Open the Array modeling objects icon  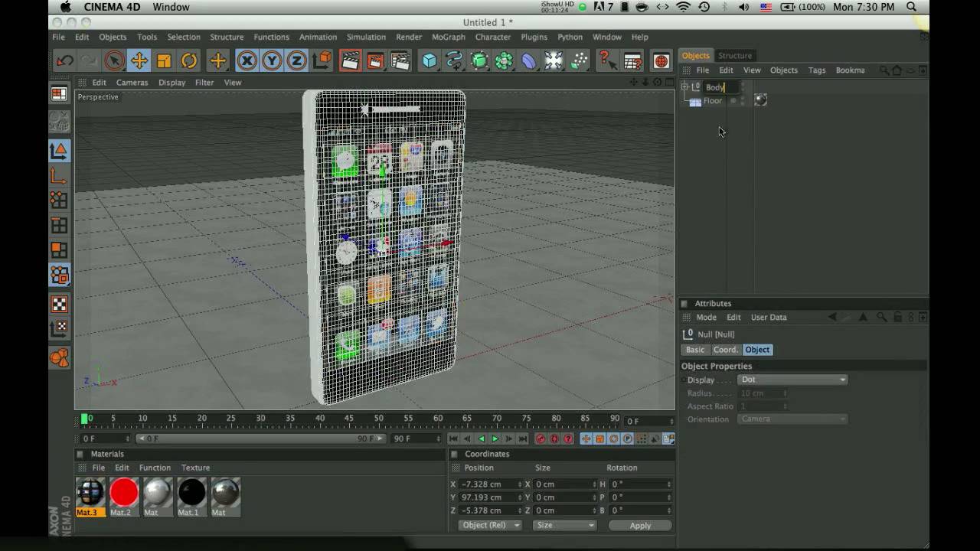[x=504, y=60]
